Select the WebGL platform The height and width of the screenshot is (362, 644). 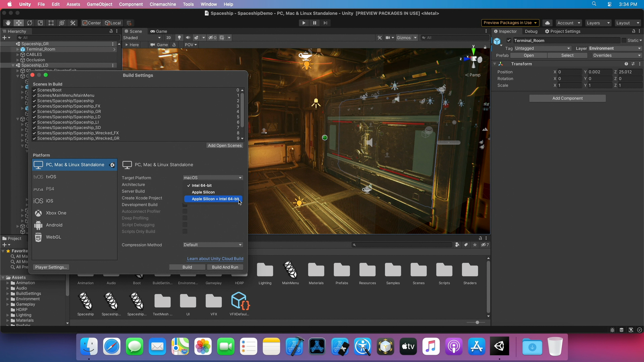pos(74,237)
